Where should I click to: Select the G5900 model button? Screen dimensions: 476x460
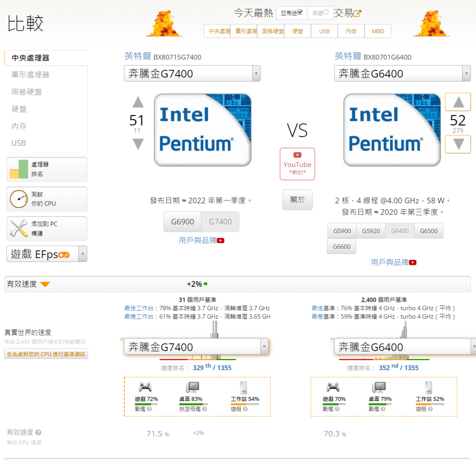click(x=342, y=231)
